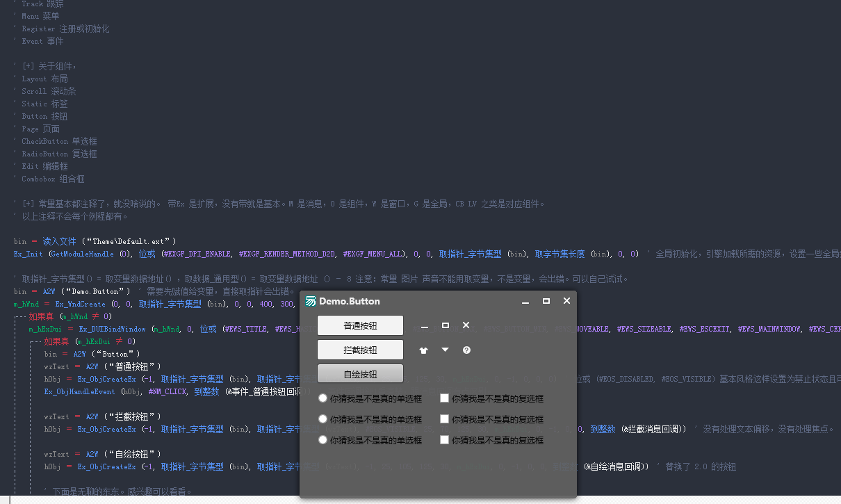
Task: Click the 如果真 (m_hWnd ≠ 0) statement
Action: pyautogui.click(x=70, y=316)
